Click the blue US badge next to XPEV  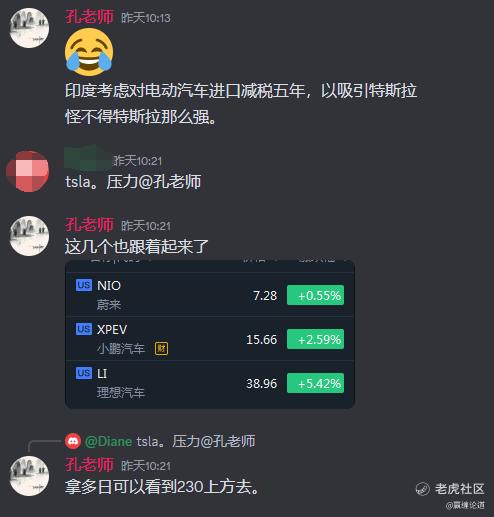(84, 329)
